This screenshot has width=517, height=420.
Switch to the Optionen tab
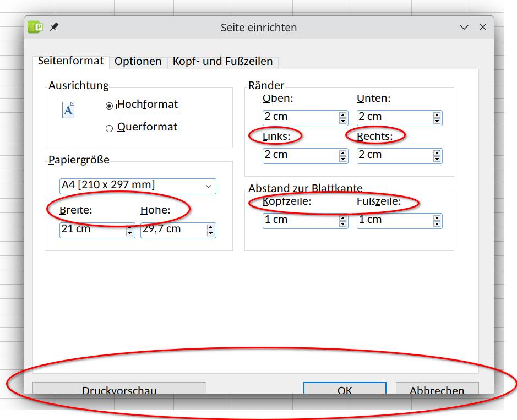coord(138,62)
